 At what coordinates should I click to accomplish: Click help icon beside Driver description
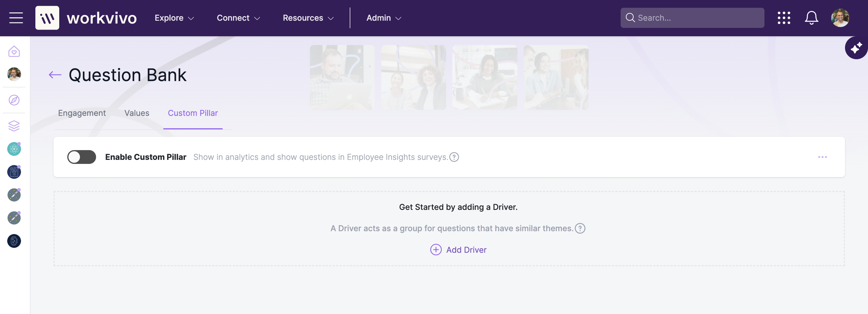[580, 228]
